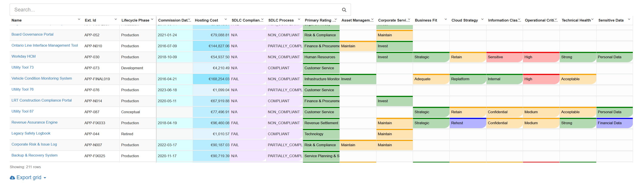Open Board Governance Portal link
This screenshot has width=644, height=184.
(x=33, y=35)
